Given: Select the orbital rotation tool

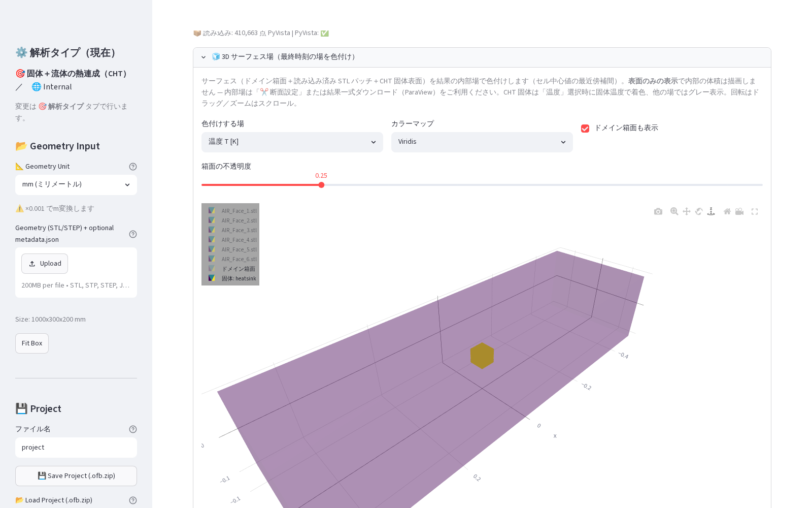Looking at the screenshot, I should [x=699, y=211].
